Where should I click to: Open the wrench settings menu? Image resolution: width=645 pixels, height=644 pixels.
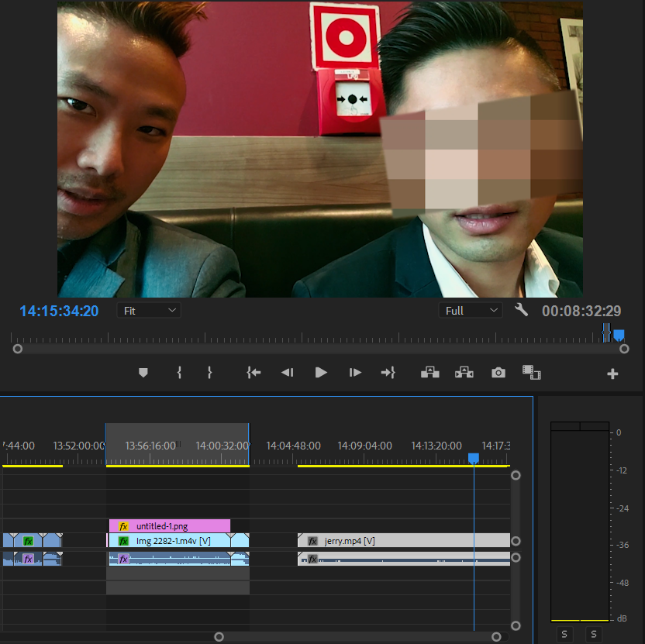point(521,310)
